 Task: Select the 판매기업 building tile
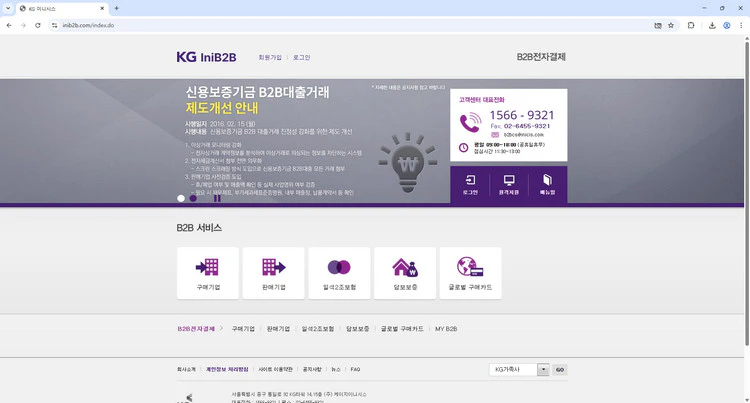click(273, 273)
